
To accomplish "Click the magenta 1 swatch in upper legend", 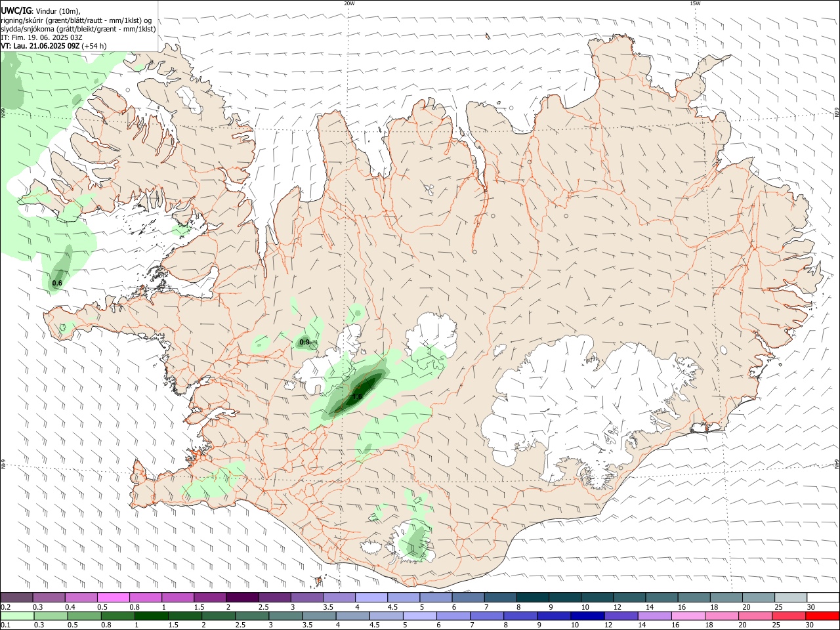I will pyautogui.click(x=178, y=598).
